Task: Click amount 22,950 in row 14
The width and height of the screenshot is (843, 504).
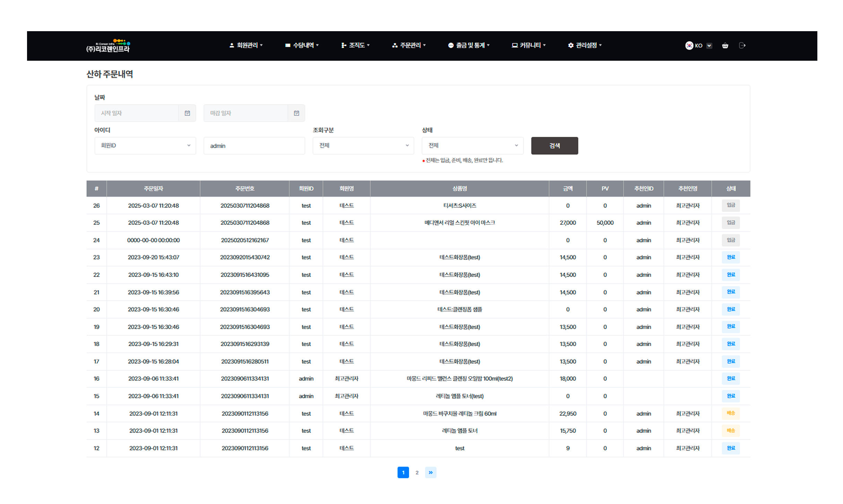Action: coord(568,414)
